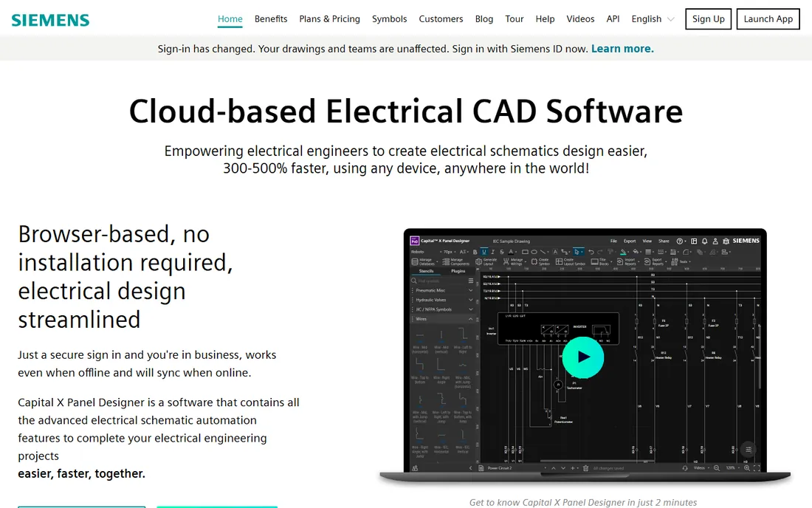Click the 'easier, faster, together.' text
Image resolution: width=812 pixels, height=508 pixels.
click(81, 474)
